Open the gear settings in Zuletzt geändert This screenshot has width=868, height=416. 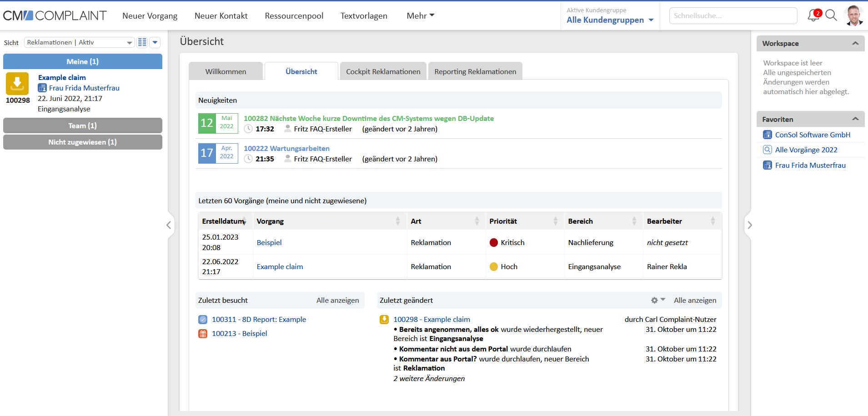657,300
